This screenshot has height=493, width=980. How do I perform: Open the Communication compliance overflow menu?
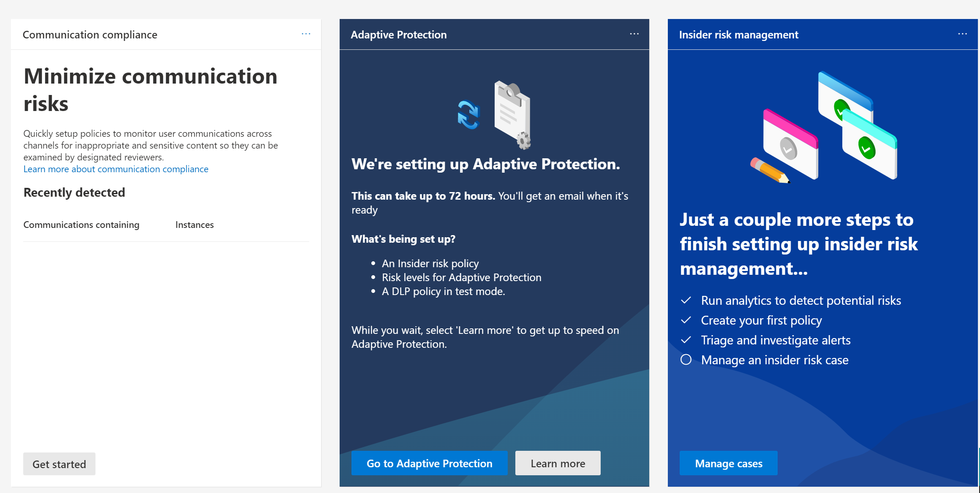tap(306, 34)
